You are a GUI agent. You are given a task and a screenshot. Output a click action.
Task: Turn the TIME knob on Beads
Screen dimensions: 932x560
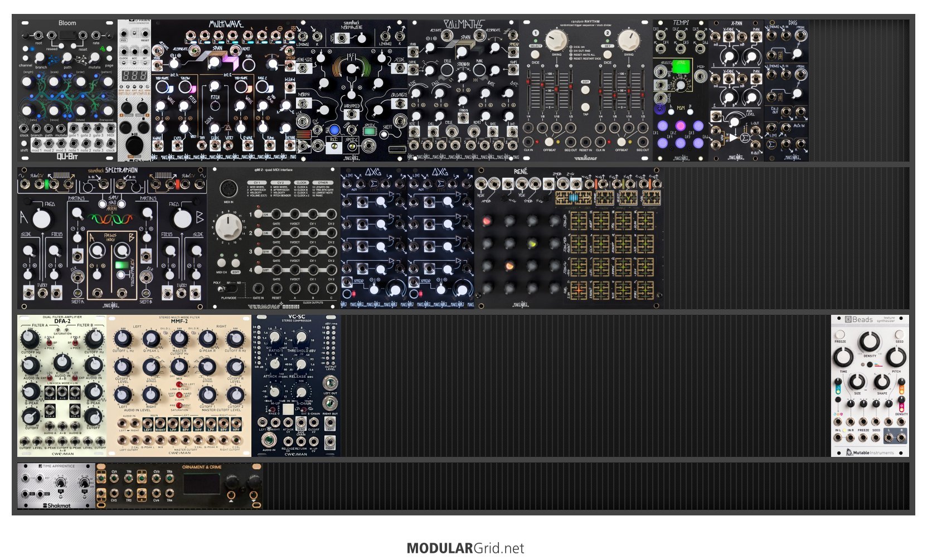coord(843,357)
